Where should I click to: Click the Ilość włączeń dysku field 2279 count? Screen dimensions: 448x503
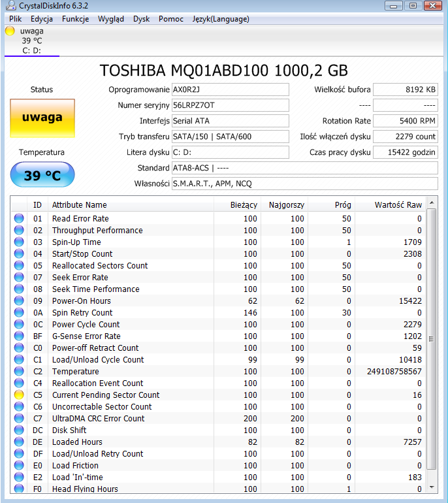[x=406, y=137]
